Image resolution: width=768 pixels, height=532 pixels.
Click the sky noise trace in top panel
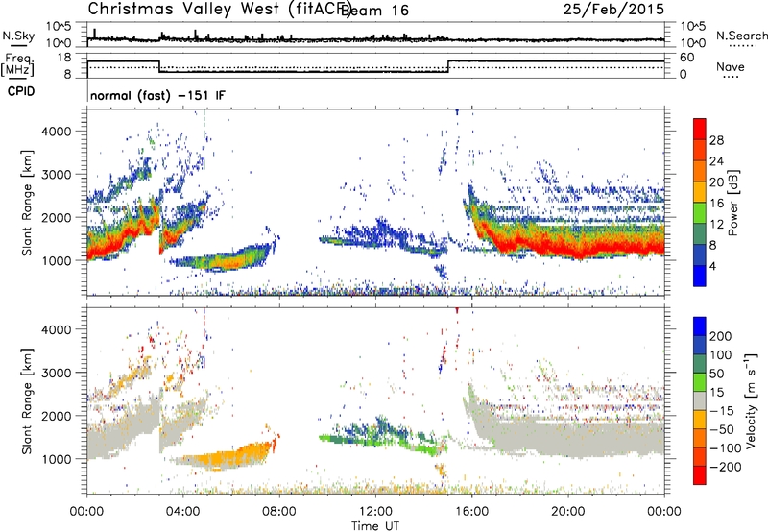click(x=375, y=39)
